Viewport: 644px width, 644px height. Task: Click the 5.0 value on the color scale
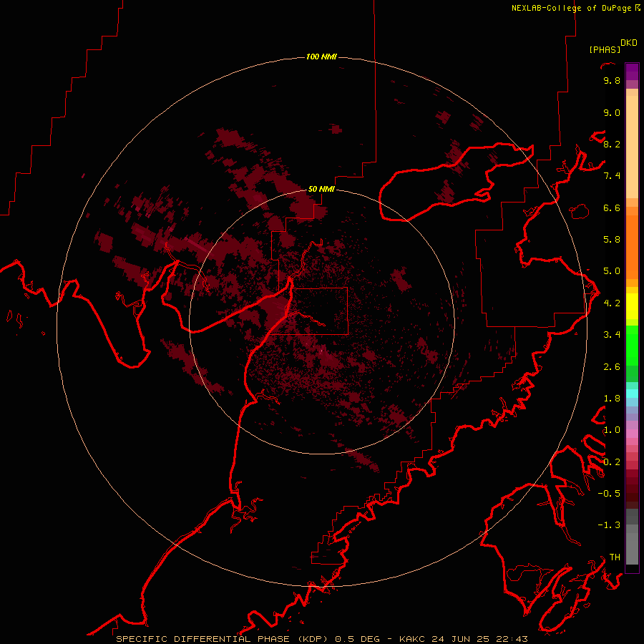coord(612,271)
